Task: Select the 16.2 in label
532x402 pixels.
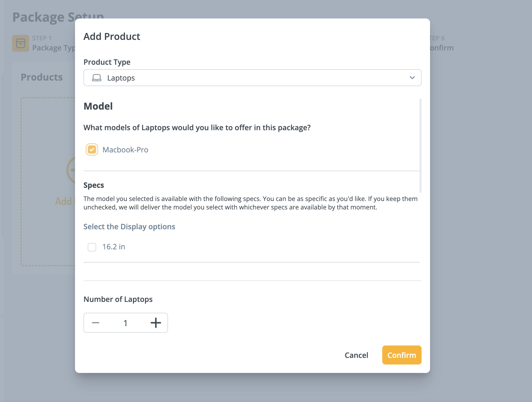Action: [114, 247]
